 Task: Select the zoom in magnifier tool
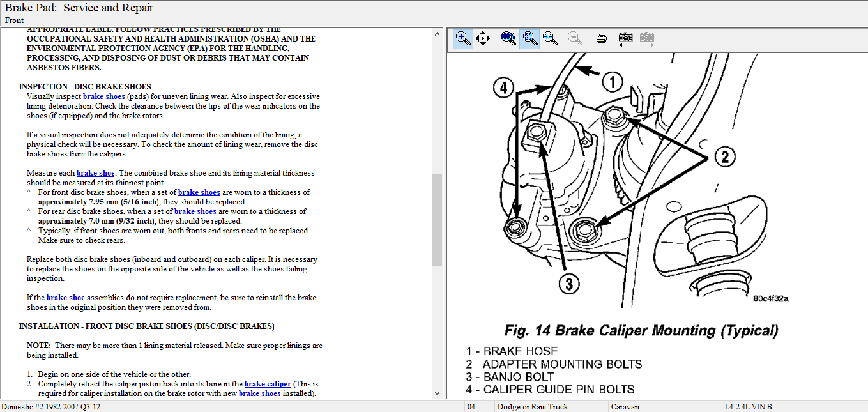pyautogui.click(x=463, y=39)
